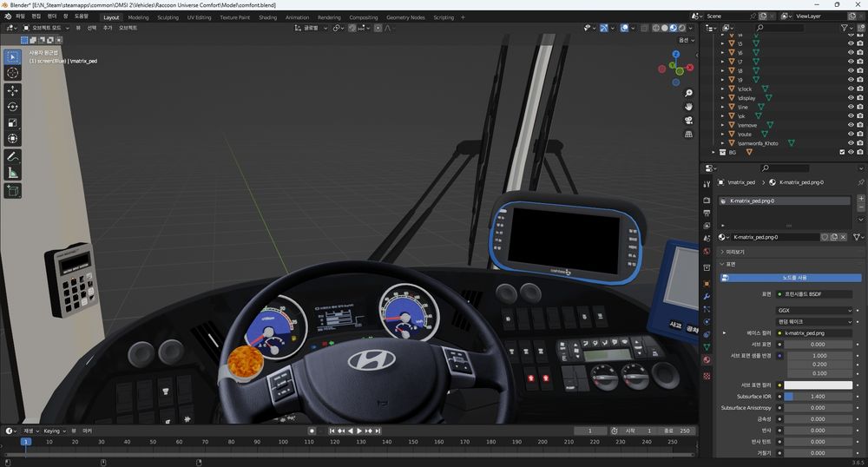Select the Add Cube tool
Image resolution: width=868 pixels, height=467 pixels.
click(x=13, y=192)
